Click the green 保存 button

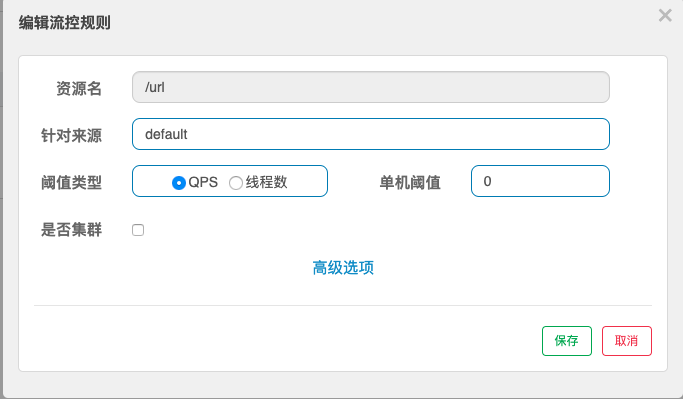click(x=567, y=341)
